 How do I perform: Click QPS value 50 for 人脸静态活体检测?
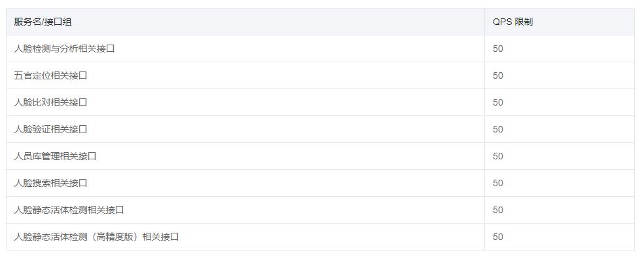[x=498, y=210]
